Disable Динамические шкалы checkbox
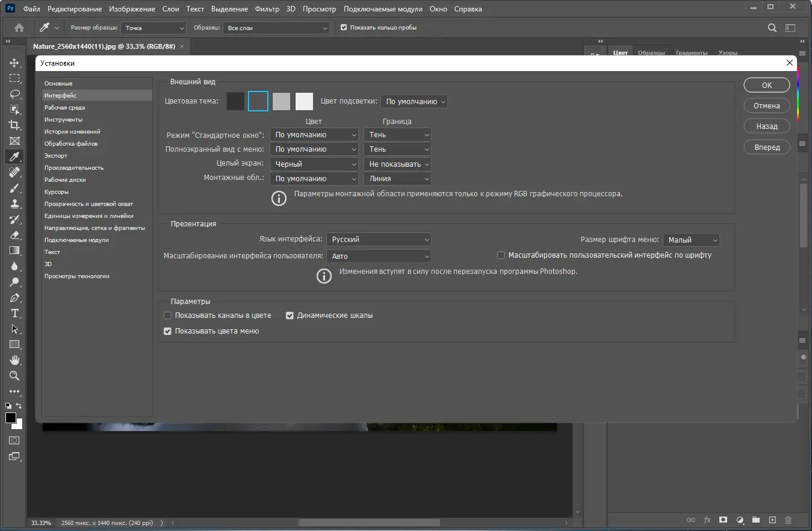812x531 pixels. tap(290, 315)
